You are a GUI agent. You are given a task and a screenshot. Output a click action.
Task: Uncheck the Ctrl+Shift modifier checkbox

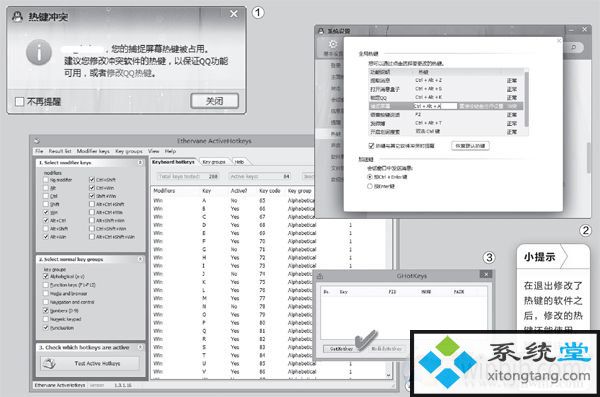(92, 180)
